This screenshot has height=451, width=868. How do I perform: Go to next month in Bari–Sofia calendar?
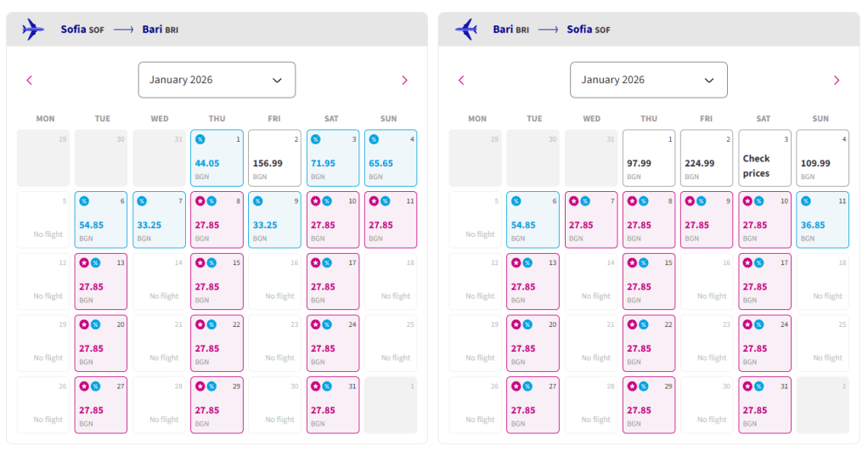836,81
